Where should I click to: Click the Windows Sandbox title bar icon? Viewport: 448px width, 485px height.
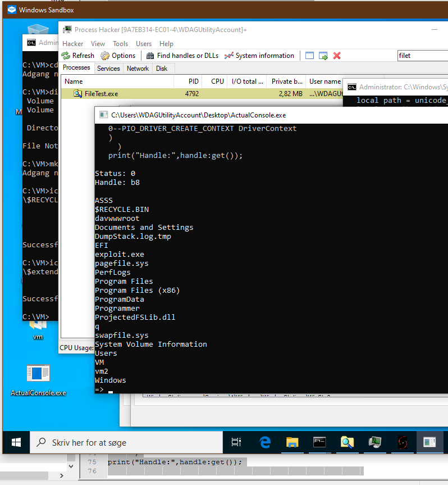[12, 10]
